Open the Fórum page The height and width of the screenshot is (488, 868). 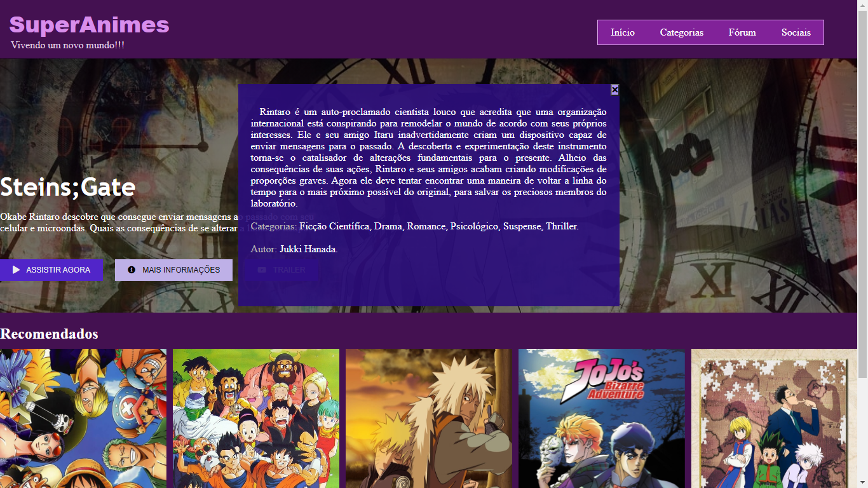coord(742,32)
